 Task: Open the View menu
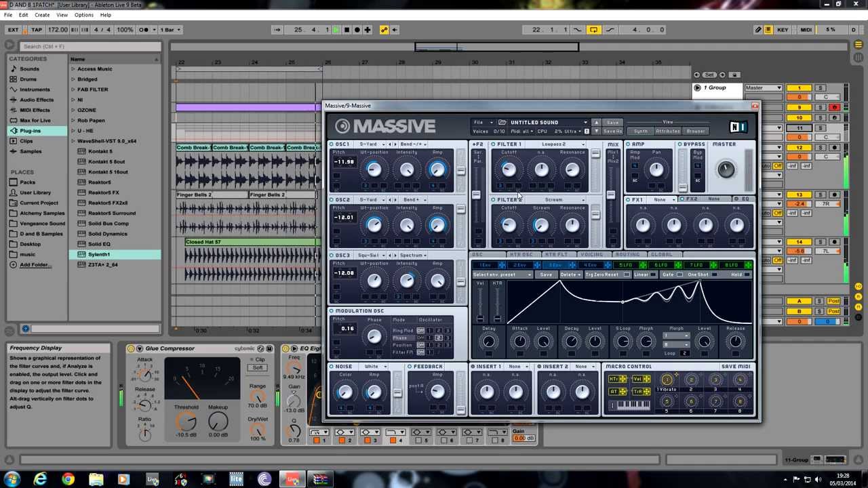coord(62,15)
